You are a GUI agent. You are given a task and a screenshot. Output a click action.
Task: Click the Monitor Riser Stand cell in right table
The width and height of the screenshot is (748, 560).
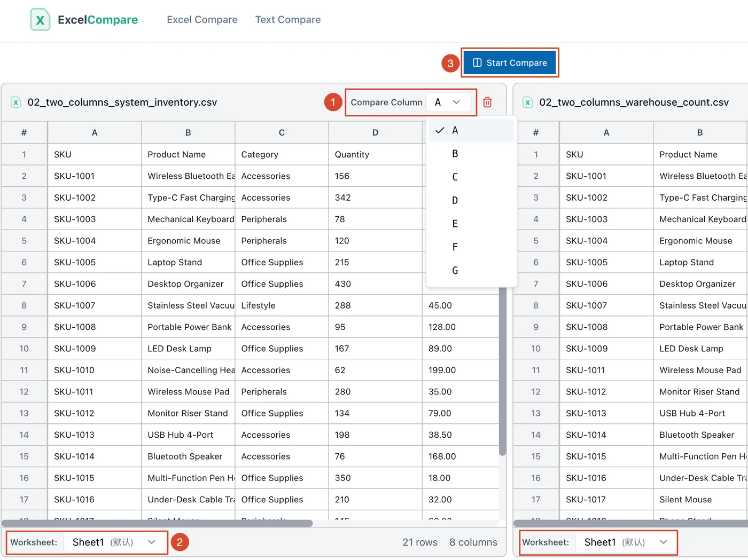click(700, 392)
